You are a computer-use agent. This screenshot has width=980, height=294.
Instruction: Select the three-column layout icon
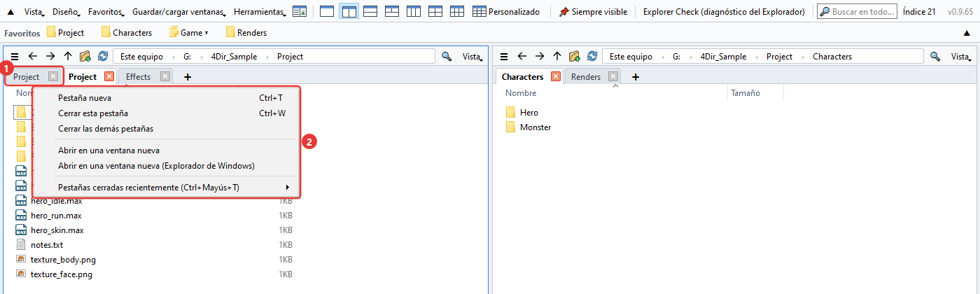click(414, 12)
